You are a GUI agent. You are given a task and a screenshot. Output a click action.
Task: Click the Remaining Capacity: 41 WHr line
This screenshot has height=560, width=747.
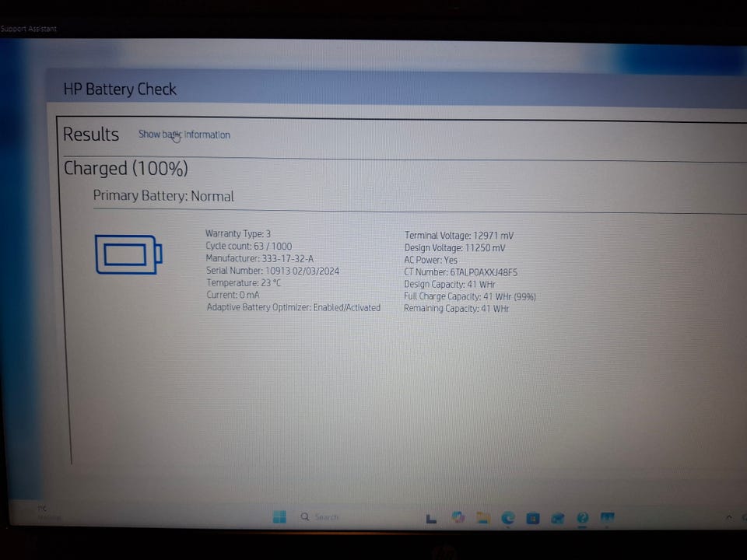pyautogui.click(x=457, y=309)
